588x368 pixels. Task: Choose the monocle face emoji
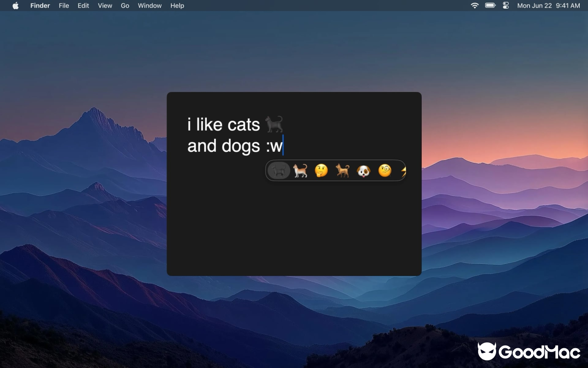(384, 171)
